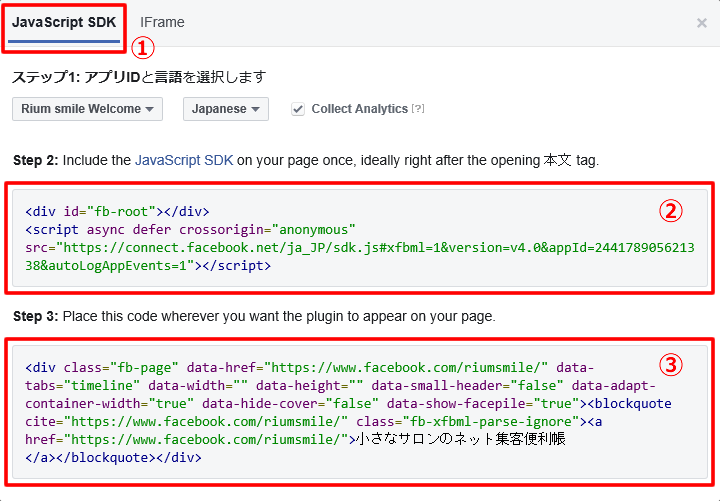Open the Rium smile Welcome app dropdown

87,109
